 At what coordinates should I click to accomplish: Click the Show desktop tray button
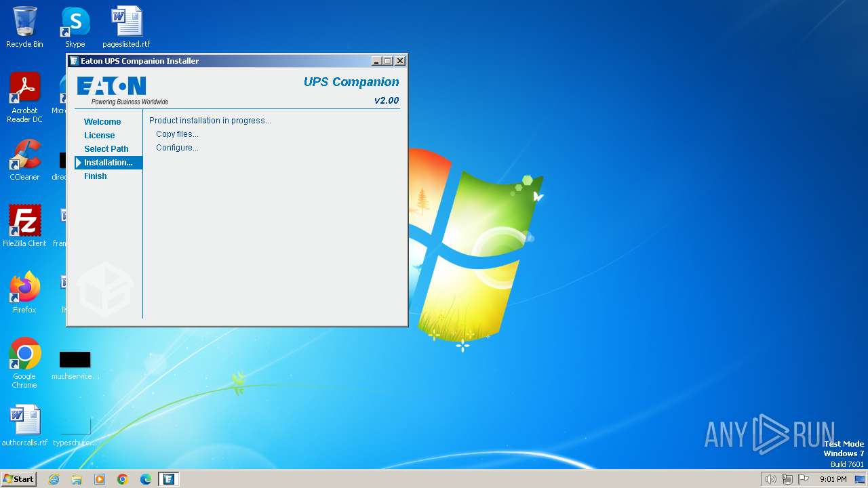(859, 479)
